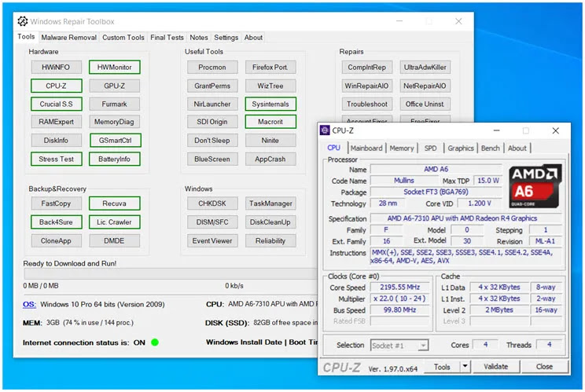Launch Macrorit tool
The image size is (585, 392).
pyautogui.click(x=270, y=122)
